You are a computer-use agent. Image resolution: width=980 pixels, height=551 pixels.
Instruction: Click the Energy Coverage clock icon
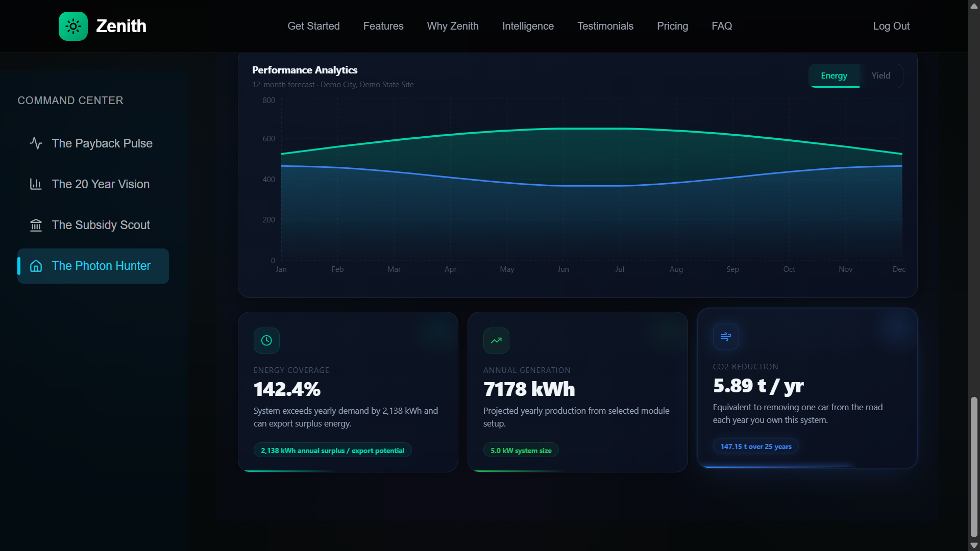(266, 340)
